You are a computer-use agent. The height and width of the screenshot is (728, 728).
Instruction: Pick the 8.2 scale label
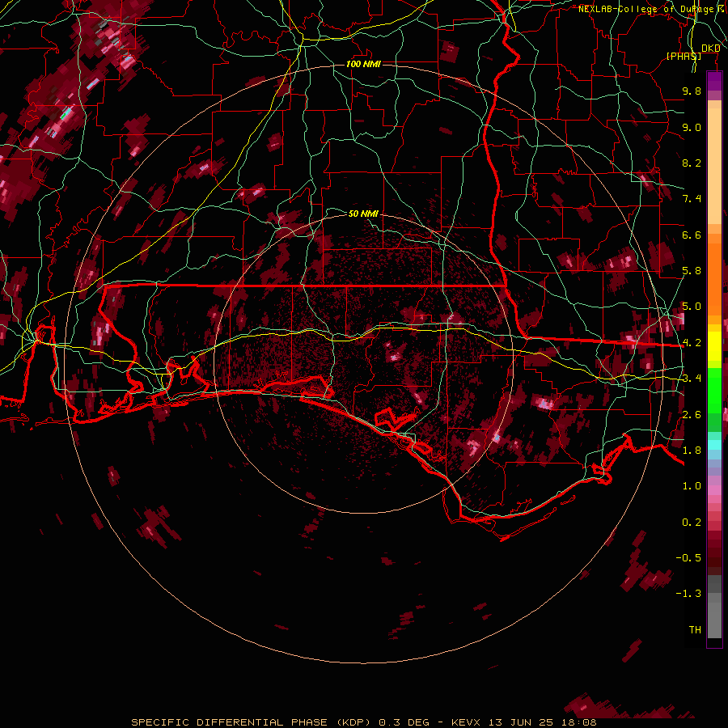(x=692, y=163)
